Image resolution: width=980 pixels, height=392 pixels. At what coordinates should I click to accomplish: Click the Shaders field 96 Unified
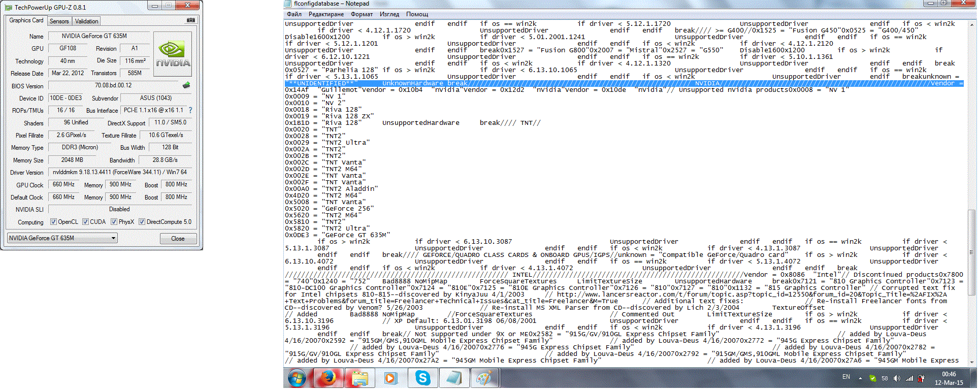coord(76,123)
